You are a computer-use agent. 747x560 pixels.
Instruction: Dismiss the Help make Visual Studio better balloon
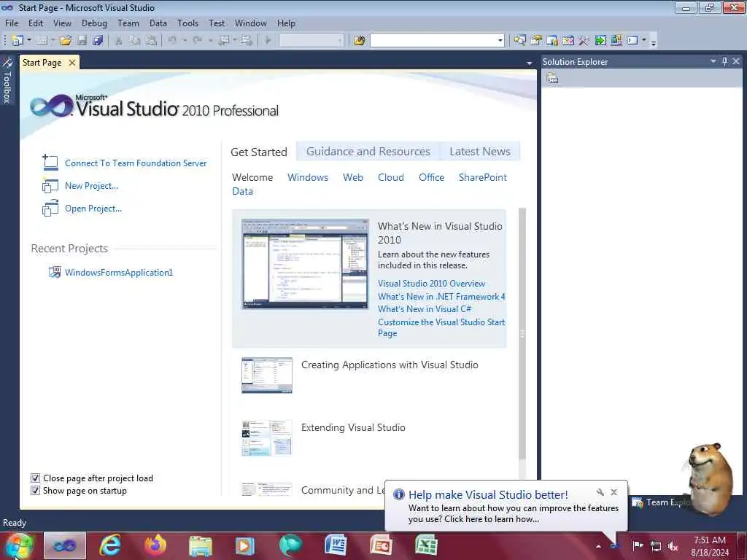(614, 492)
